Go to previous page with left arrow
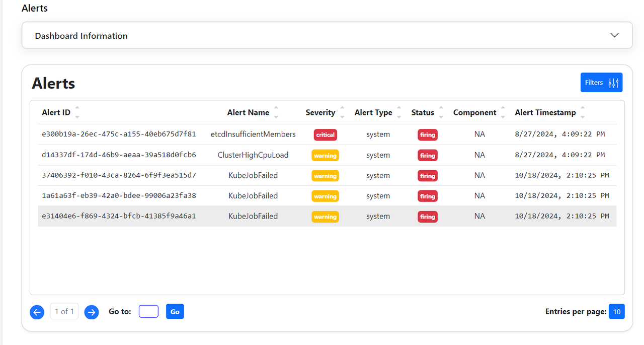The width and height of the screenshot is (644, 345). tap(37, 312)
